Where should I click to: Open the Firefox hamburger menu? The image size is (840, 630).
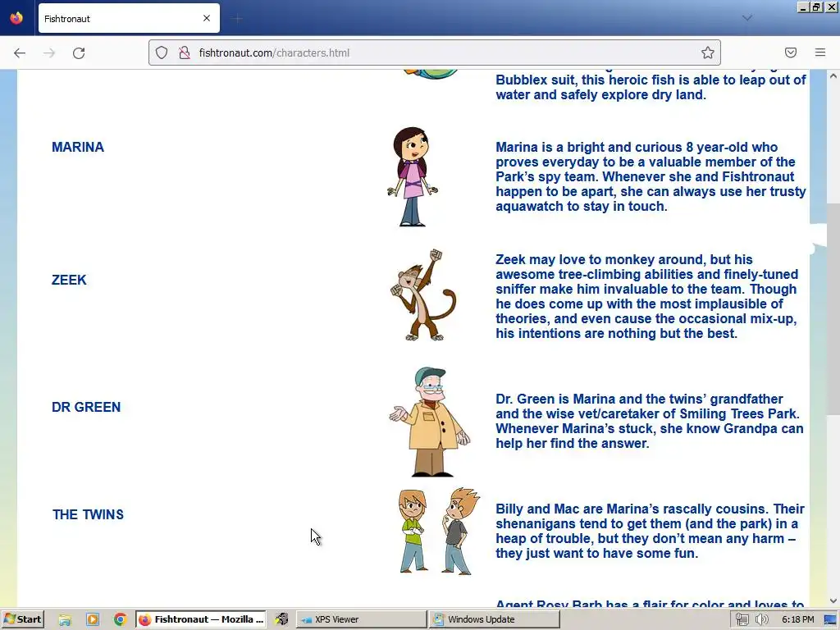click(x=820, y=52)
